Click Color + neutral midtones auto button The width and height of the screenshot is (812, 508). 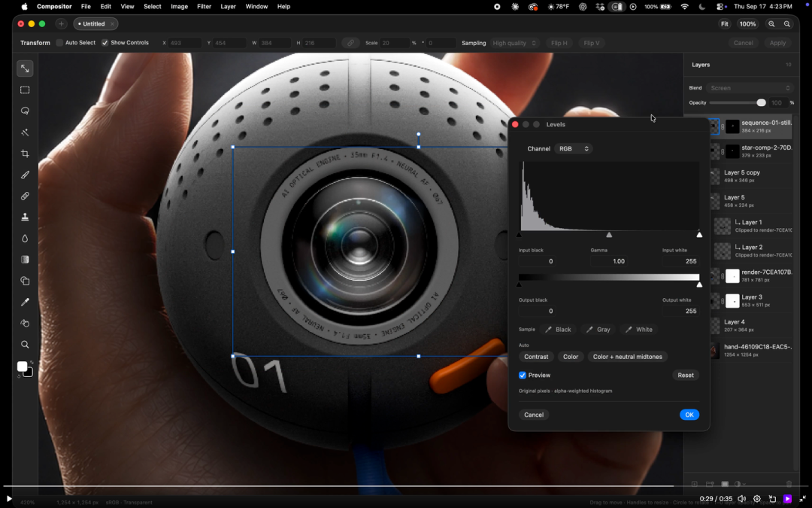point(628,357)
